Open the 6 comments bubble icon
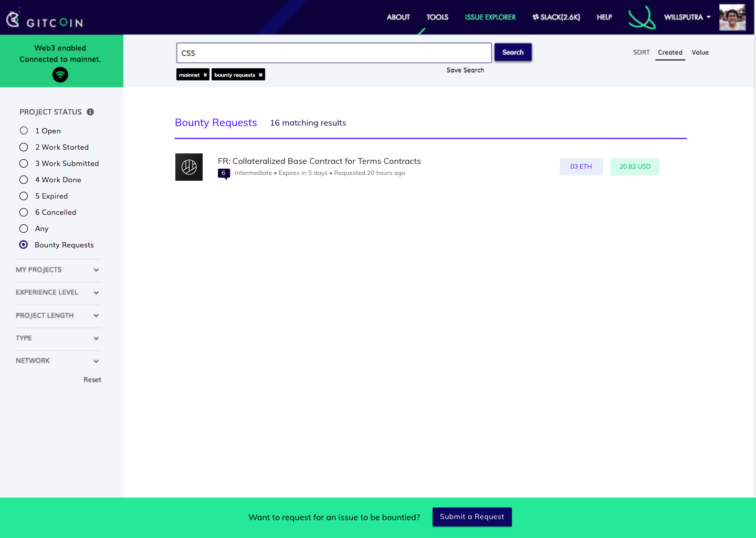The image size is (756, 538). click(x=224, y=174)
